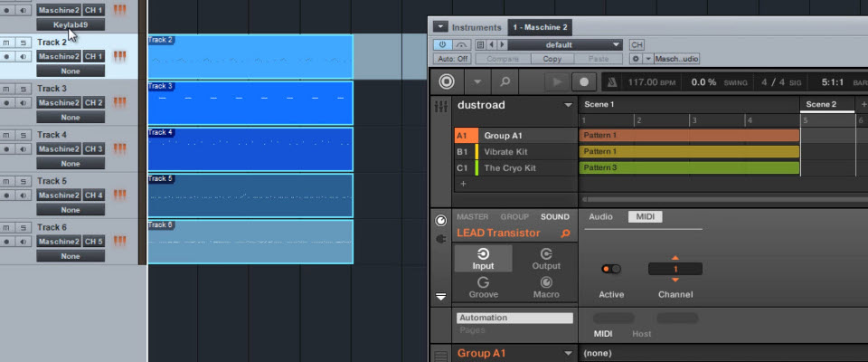Image resolution: width=868 pixels, height=362 pixels.
Task: Open the Output settings page
Action: click(x=546, y=259)
